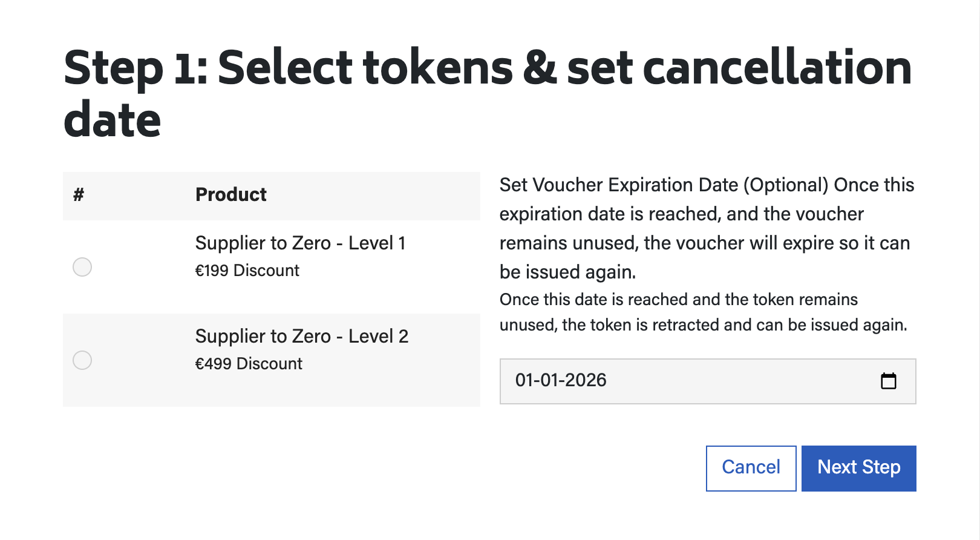The image size is (980, 540).
Task: Click the Product column header
Action: pos(230,195)
